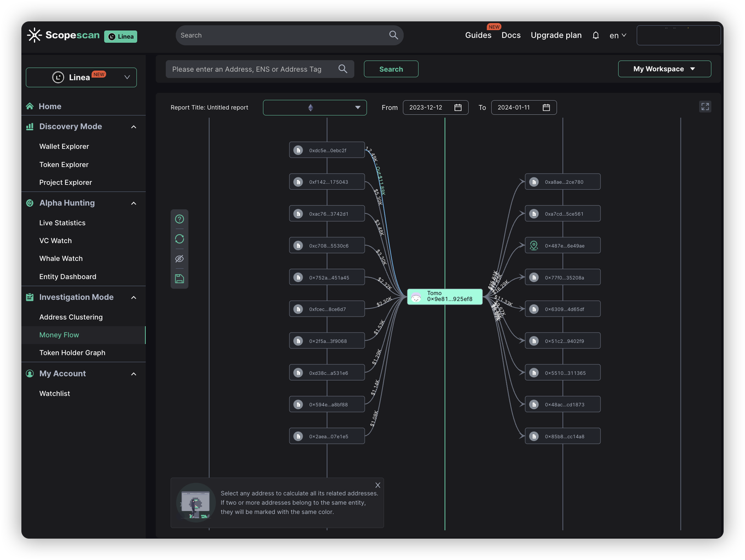Click the save report icon
745x560 pixels.
click(x=179, y=279)
